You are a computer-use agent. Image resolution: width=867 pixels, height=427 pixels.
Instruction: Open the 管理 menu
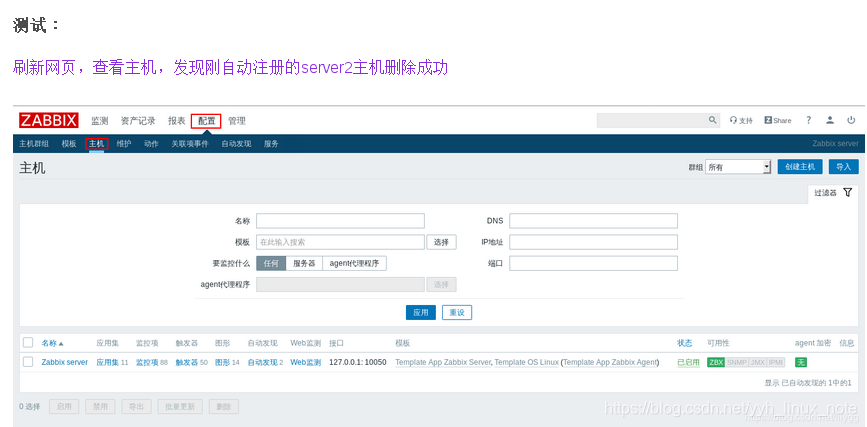tap(237, 121)
